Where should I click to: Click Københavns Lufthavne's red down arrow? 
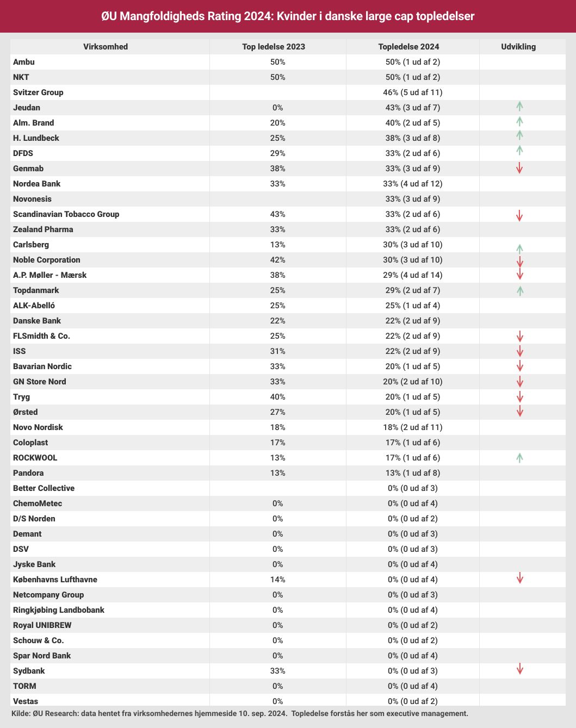(x=519, y=578)
